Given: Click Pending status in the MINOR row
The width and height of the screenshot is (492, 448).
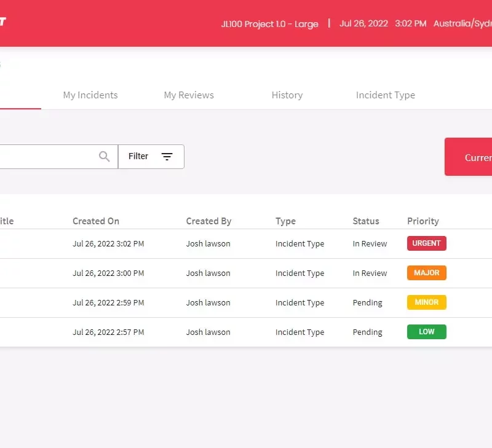Looking at the screenshot, I should click(x=367, y=302).
